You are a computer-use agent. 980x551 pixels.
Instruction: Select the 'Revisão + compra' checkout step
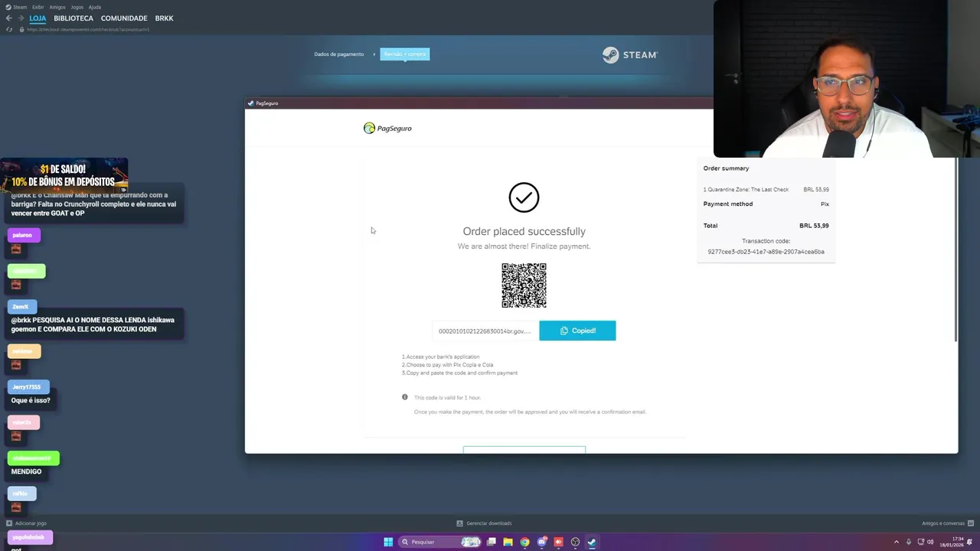coord(405,54)
